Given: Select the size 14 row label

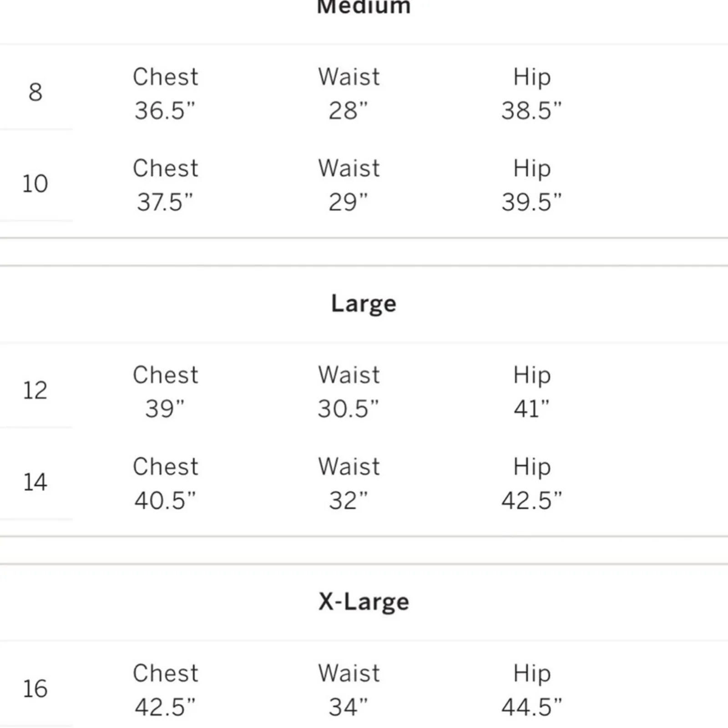Looking at the screenshot, I should point(35,482).
